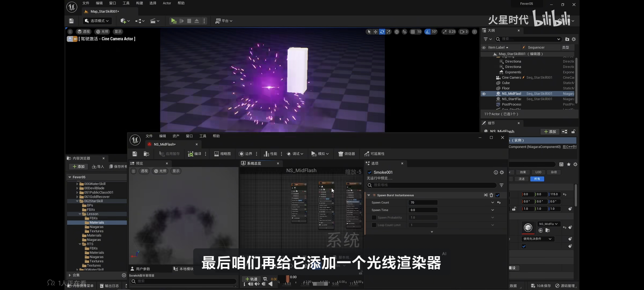The image size is (644, 290).
Task: Select the rotate transform tool in viewport
Action: (x=382, y=32)
